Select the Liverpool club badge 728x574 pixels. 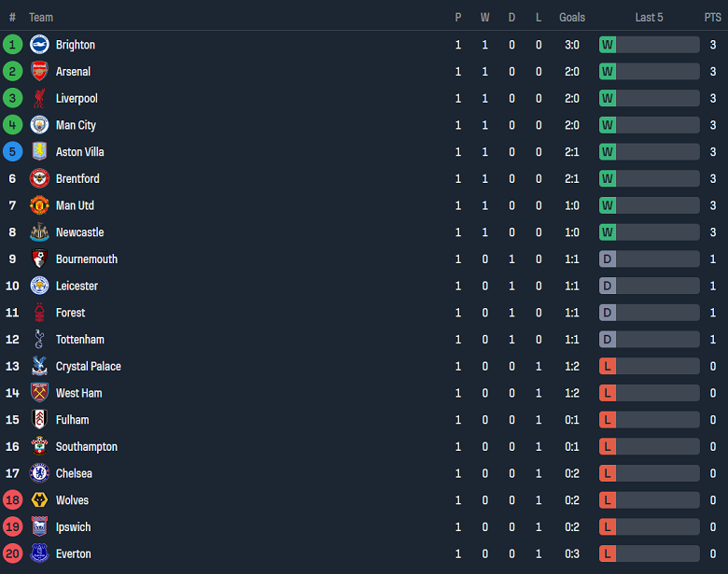[39, 98]
